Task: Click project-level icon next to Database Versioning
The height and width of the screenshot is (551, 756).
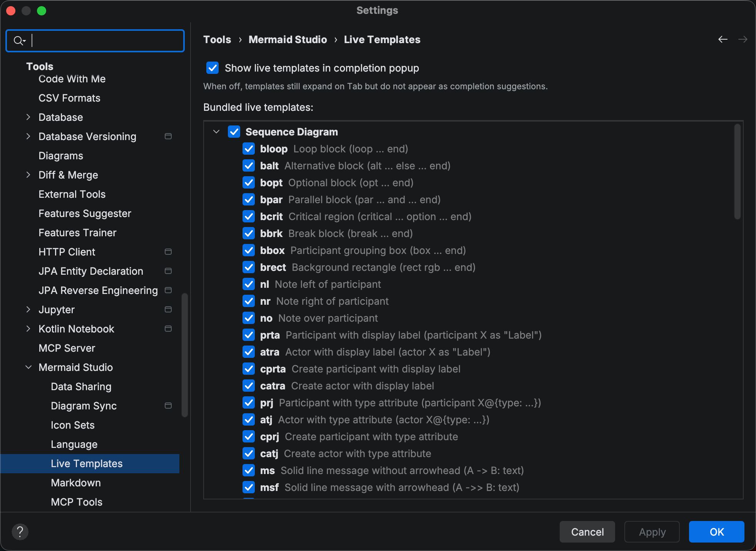Action: pos(168,136)
